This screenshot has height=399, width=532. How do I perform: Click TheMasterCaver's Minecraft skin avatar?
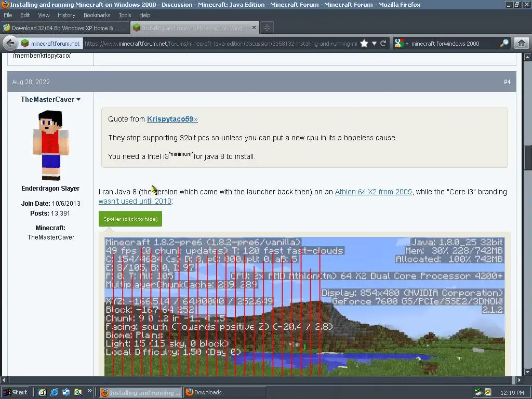(51, 145)
